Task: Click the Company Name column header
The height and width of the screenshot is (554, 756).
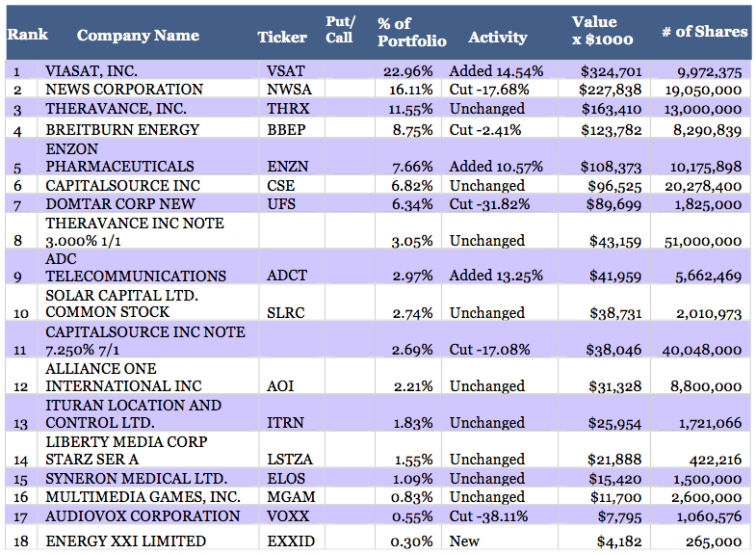Action: 138,36
